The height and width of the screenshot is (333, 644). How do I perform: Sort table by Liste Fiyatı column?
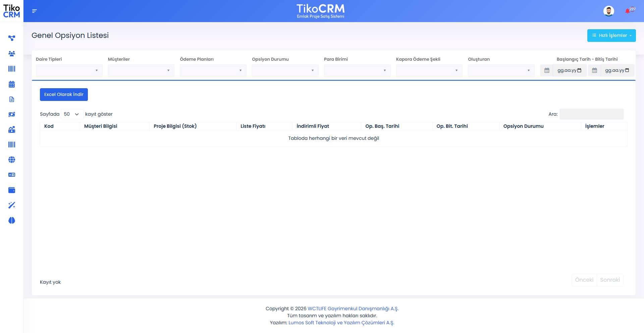tap(253, 126)
